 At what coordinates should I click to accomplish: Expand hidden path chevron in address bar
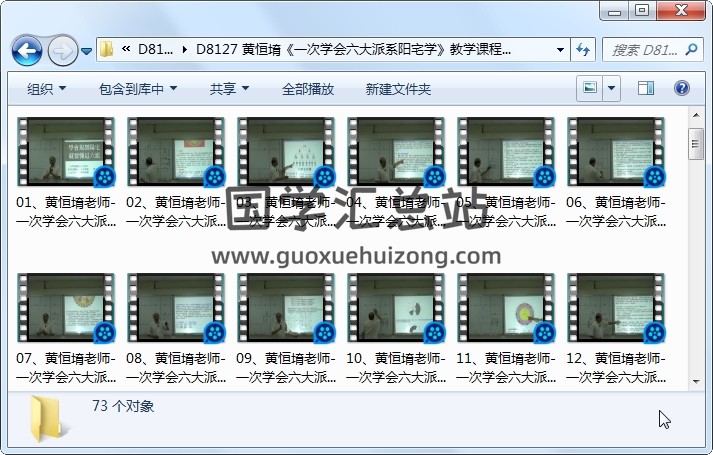coord(126,49)
